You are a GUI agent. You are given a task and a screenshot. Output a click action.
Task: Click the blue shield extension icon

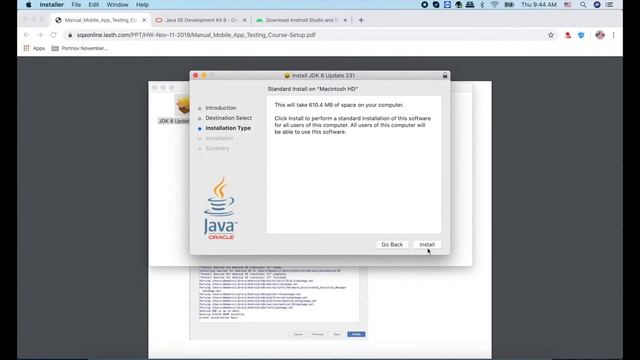pos(581,35)
